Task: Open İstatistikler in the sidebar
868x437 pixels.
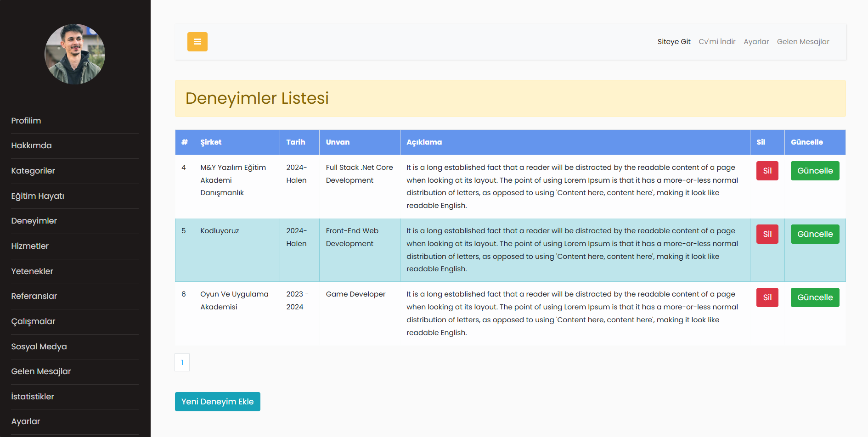Action: (33, 397)
